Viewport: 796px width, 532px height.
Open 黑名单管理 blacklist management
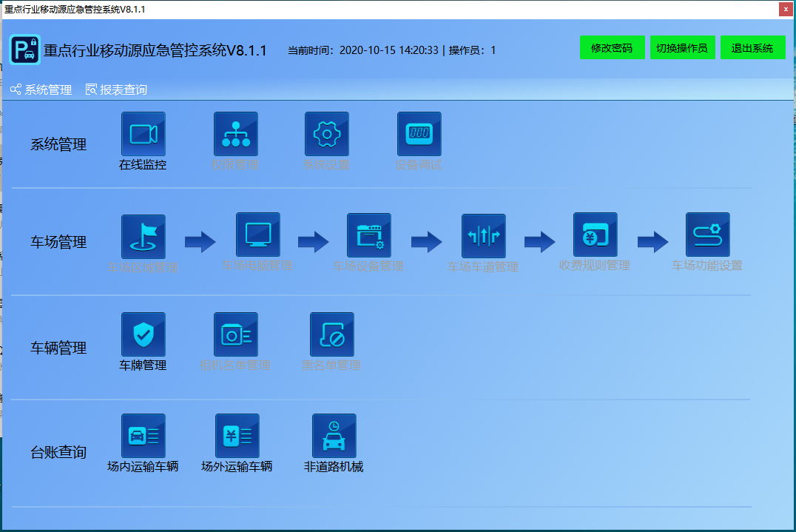(x=331, y=334)
